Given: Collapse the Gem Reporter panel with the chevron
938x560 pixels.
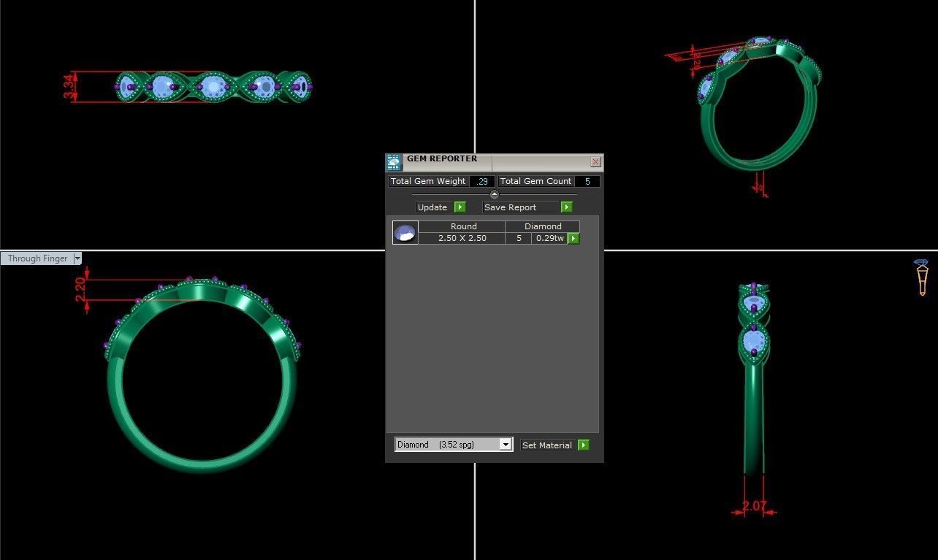Looking at the screenshot, I should tap(495, 194).
